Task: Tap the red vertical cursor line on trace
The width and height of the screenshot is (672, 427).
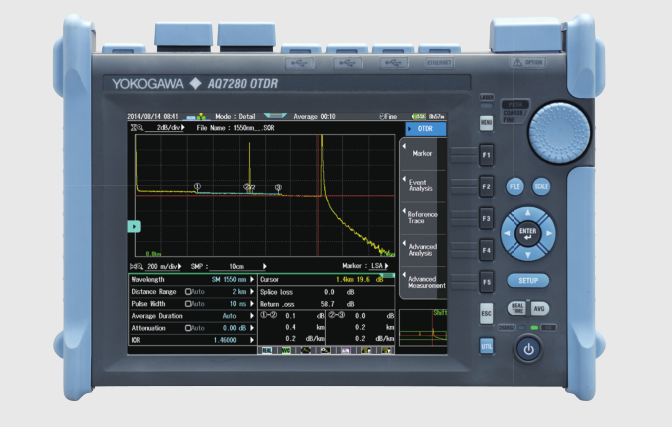Action: 318,195
